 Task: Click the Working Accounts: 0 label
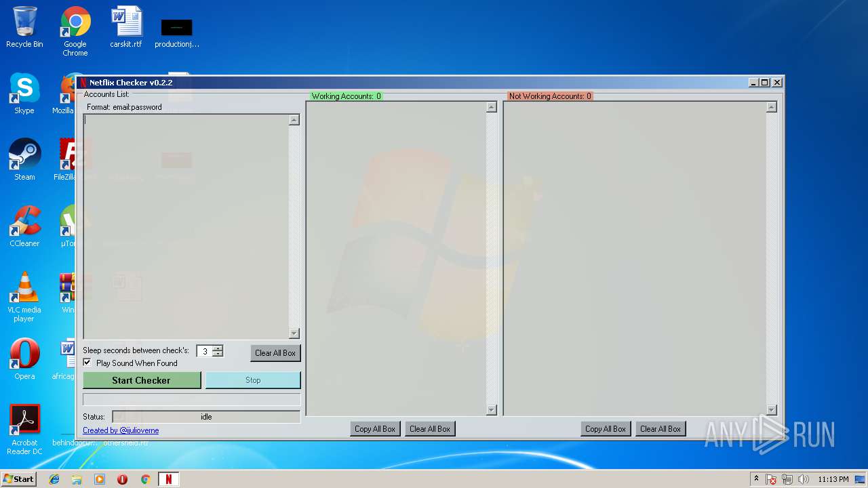346,96
